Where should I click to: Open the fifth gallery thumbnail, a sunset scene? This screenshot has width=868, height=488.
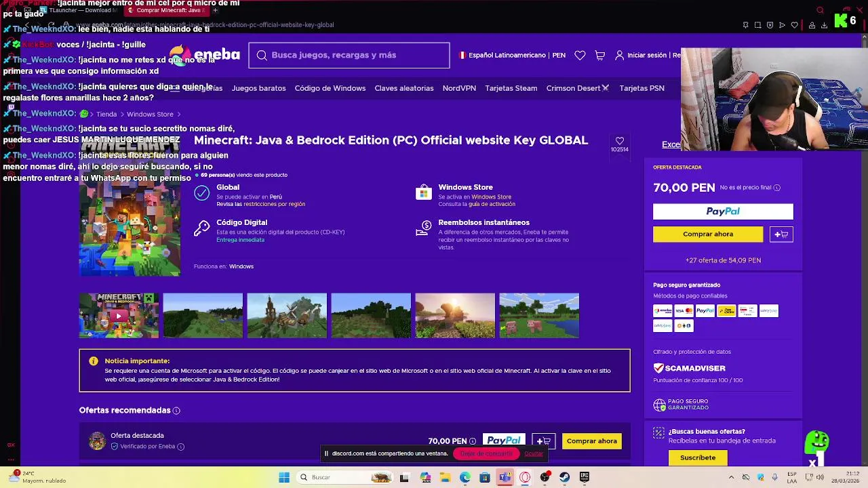(x=455, y=316)
